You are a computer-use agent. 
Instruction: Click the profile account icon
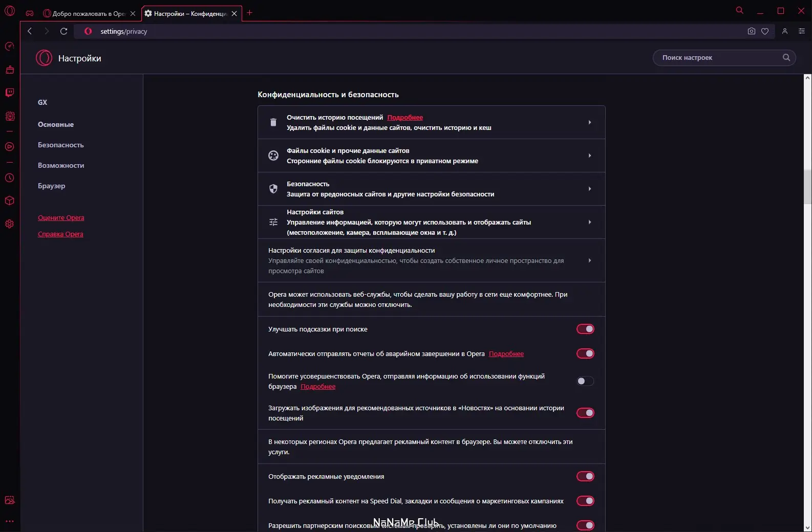[x=784, y=31]
